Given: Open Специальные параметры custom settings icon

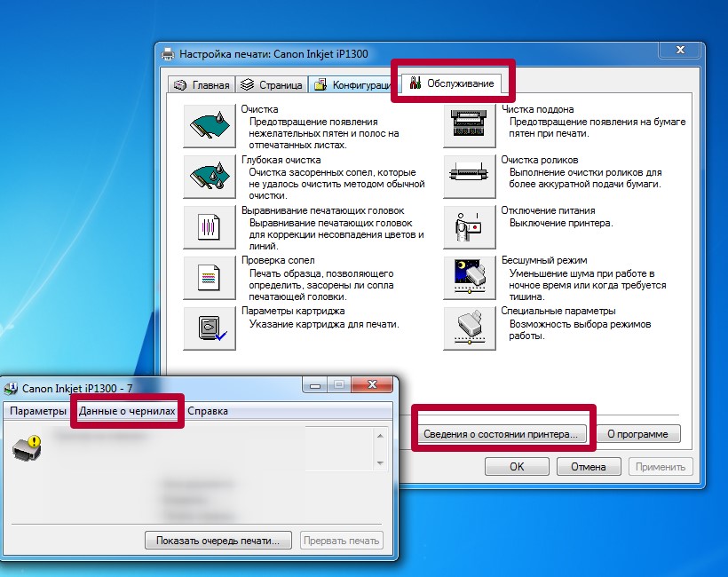Looking at the screenshot, I should point(468,328).
